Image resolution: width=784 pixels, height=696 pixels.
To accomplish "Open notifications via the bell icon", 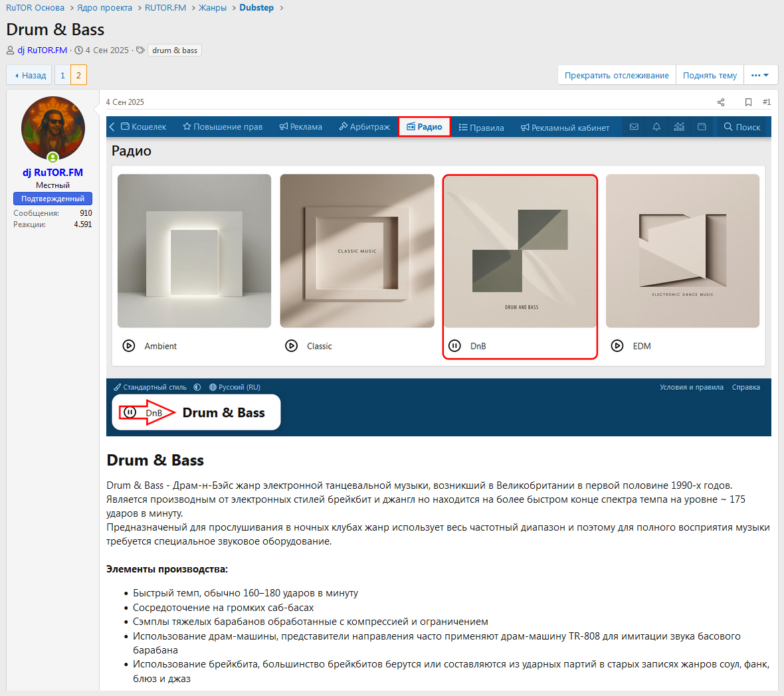I will 656,127.
